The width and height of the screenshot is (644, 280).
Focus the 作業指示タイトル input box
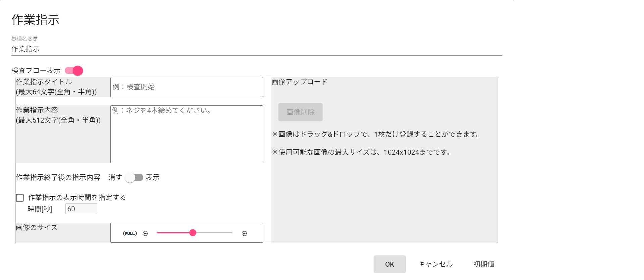186,87
